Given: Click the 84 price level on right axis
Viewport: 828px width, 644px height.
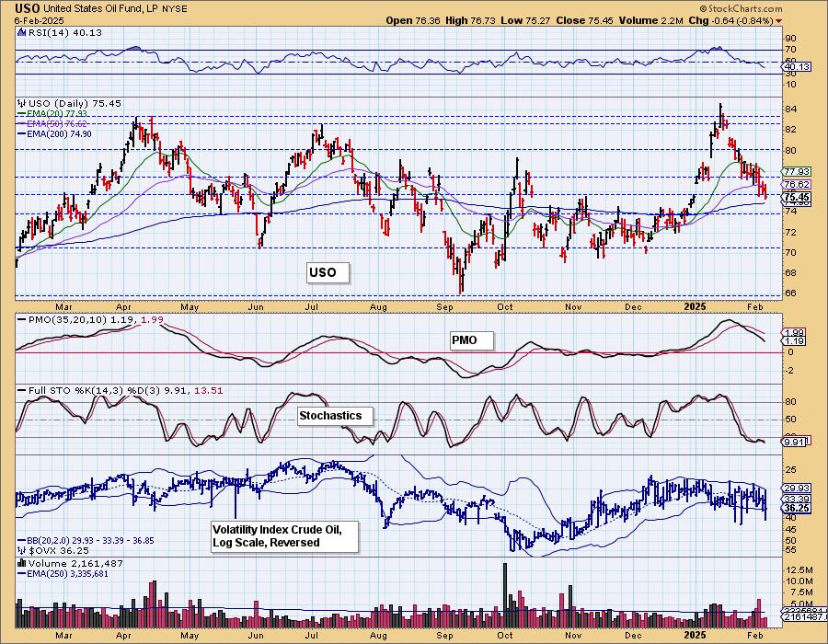Looking at the screenshot, I should point(791,109).
